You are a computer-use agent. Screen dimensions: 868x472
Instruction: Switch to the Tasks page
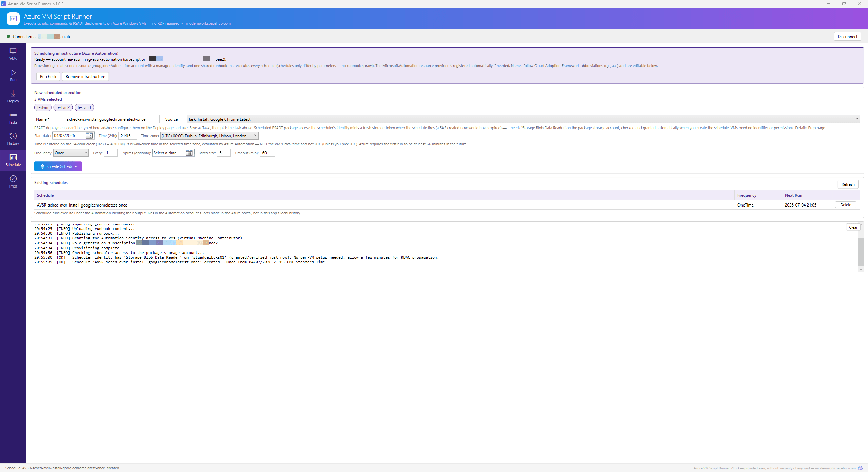tap(13, 118)
